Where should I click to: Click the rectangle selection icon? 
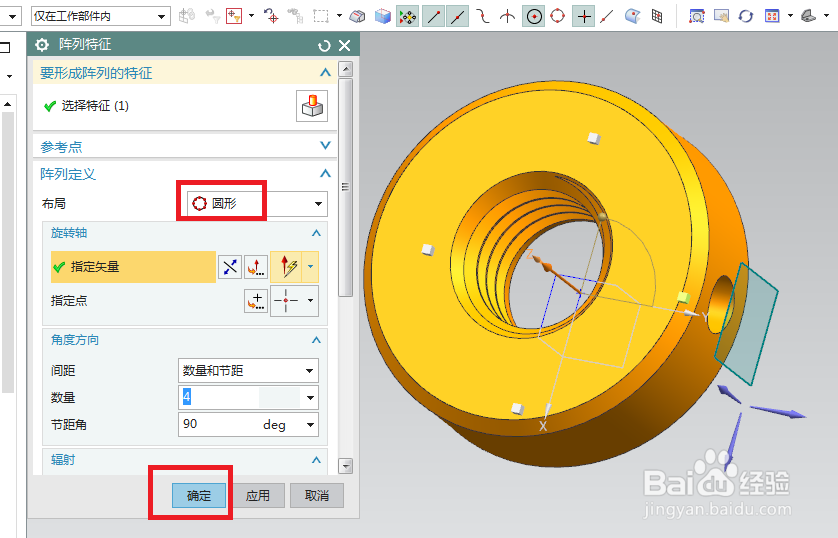(x=321, y=16)
